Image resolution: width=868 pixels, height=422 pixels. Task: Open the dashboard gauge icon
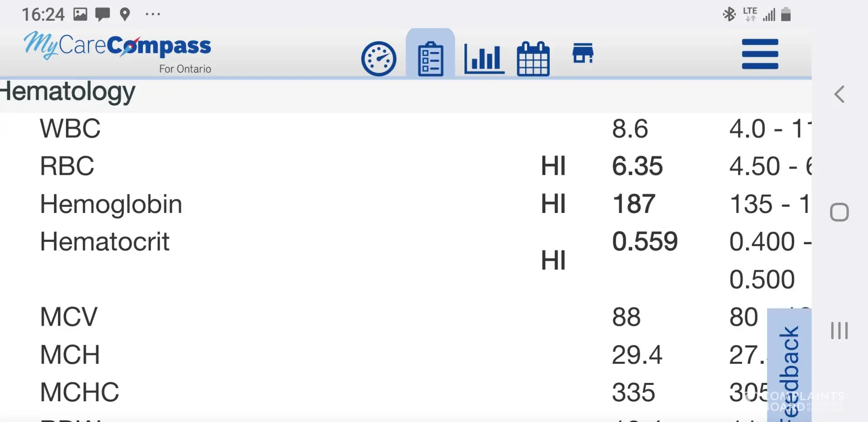pos(379,59)
